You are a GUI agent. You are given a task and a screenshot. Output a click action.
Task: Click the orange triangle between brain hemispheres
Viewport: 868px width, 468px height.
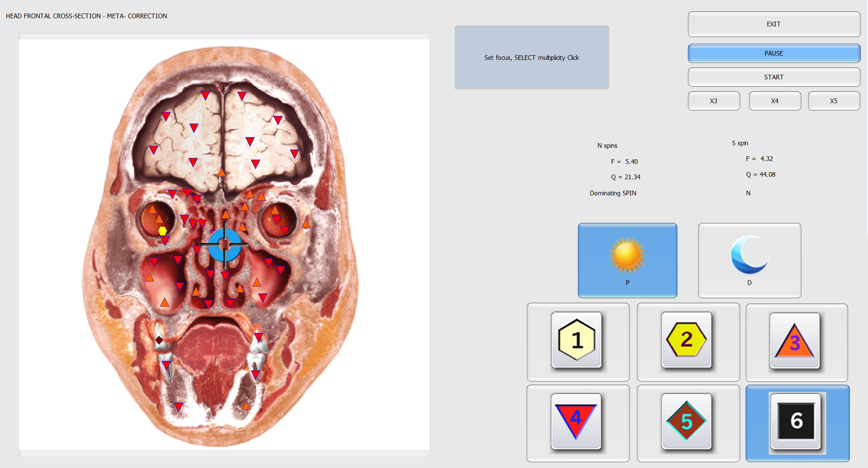click(221, 172)
